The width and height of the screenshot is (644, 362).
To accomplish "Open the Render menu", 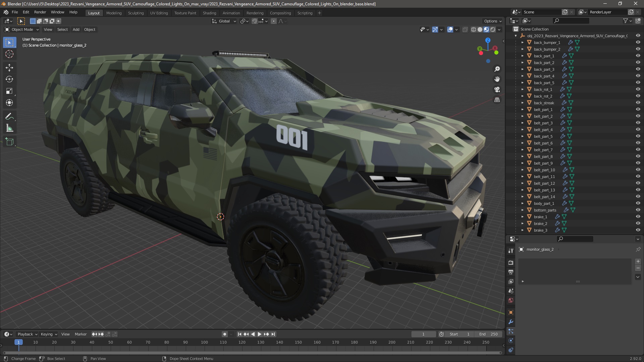I will pos(40,12).
